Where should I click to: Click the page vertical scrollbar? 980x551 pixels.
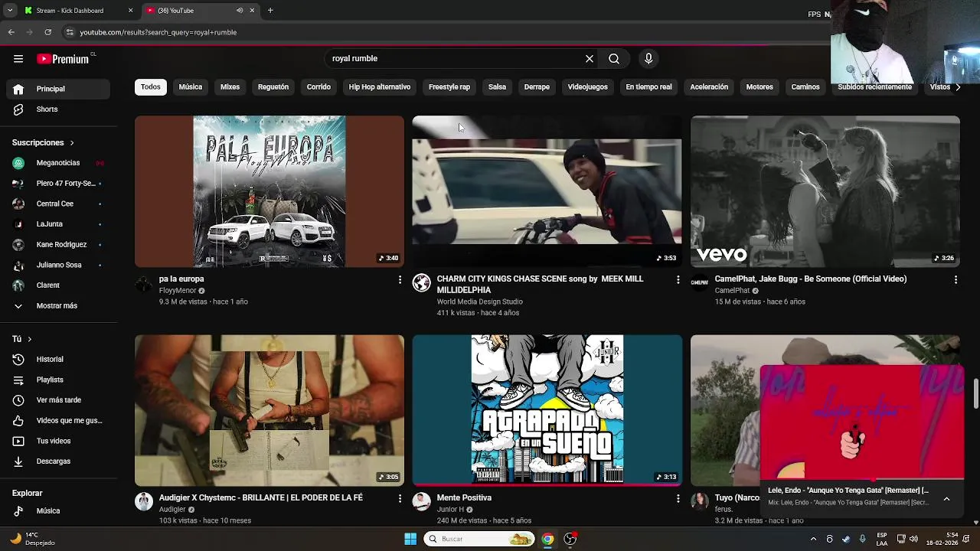[x=976, y=394]
